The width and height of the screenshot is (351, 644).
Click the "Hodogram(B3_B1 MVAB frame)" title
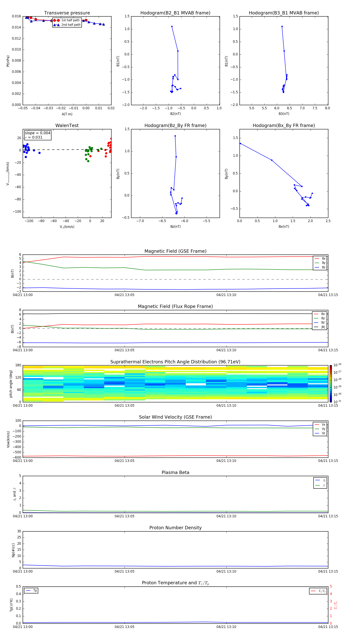pos(284,13)
